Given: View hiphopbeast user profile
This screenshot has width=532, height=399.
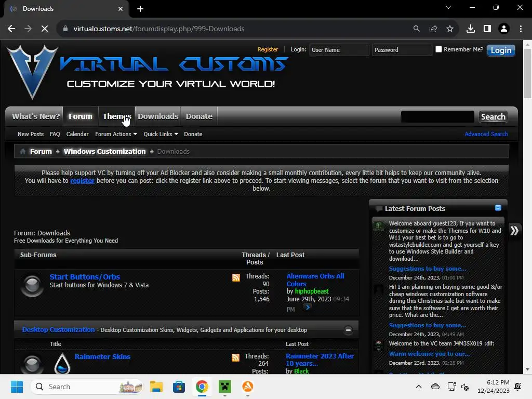Looking at the screenshot, I should tap(312, 291).
